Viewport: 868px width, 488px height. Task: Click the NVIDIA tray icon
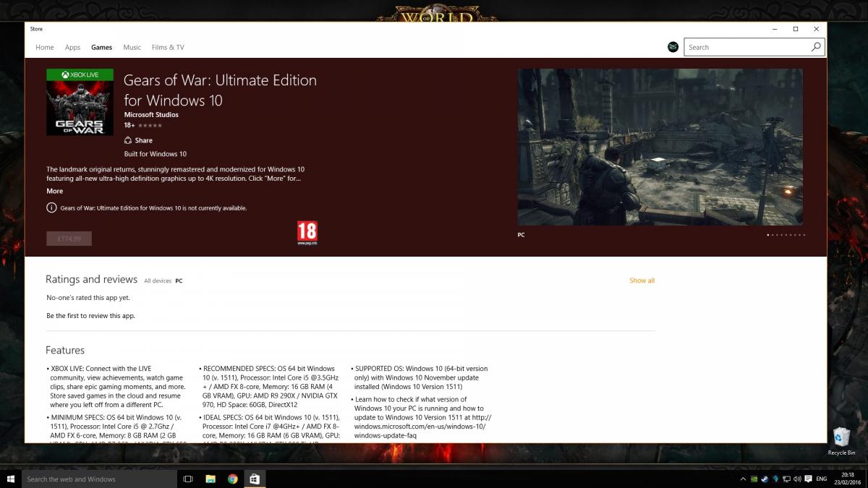point(754,479)
